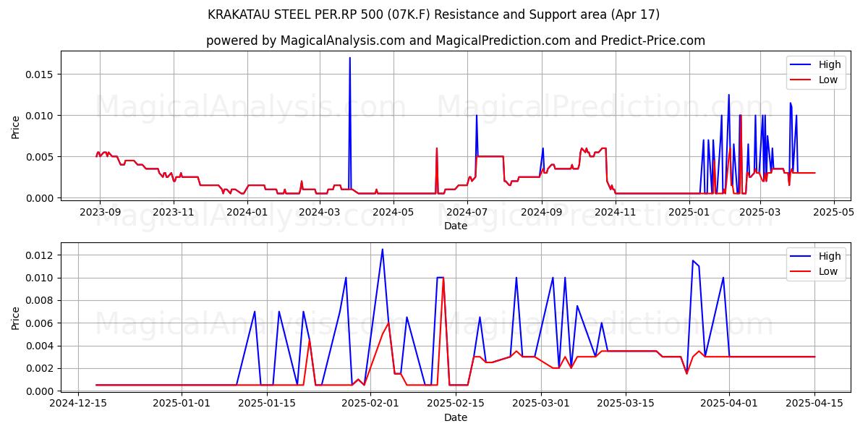Click the 2025-02-15 tick label on bottom chart

point(456,405)
